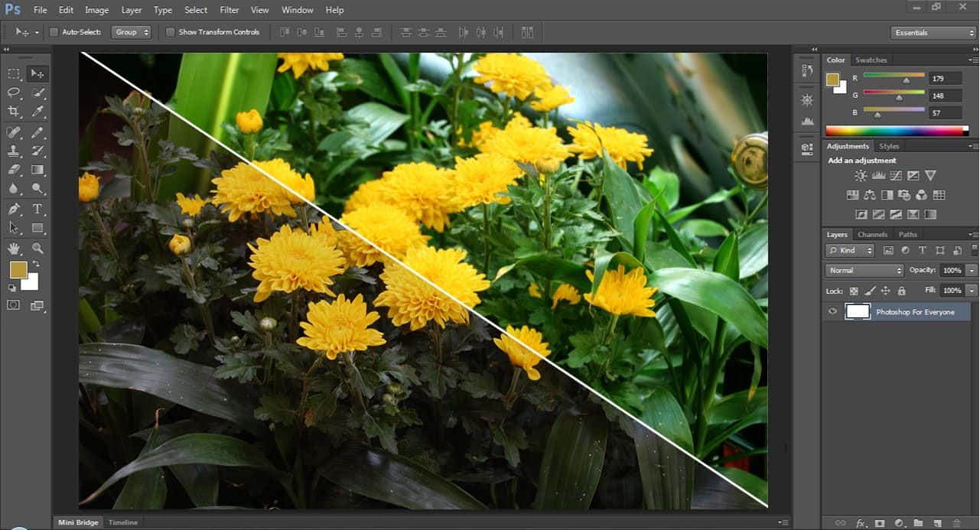The width and height of the screenshot is (980, 530).
Task: Enable the Auto-Select checkbox
Action: (54, 32)
